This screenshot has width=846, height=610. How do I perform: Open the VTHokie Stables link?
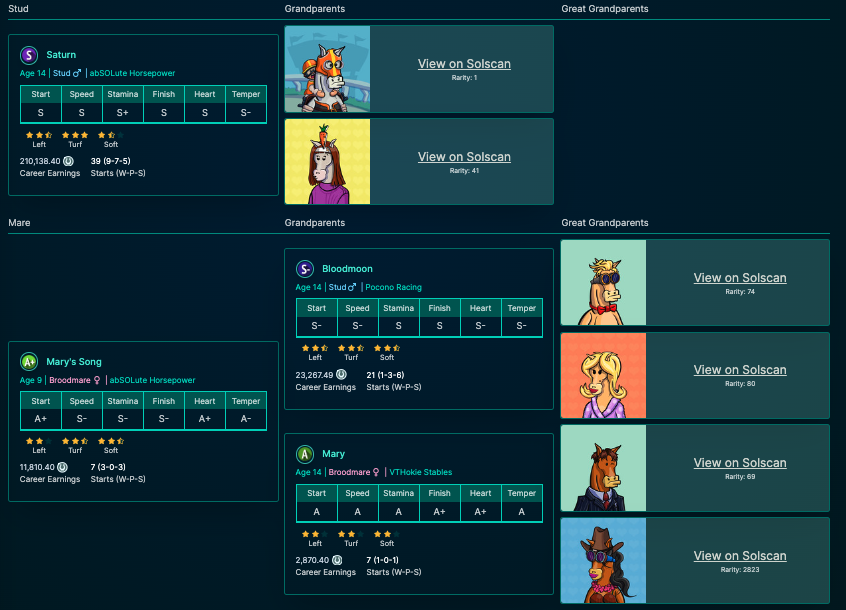point(421,472)
